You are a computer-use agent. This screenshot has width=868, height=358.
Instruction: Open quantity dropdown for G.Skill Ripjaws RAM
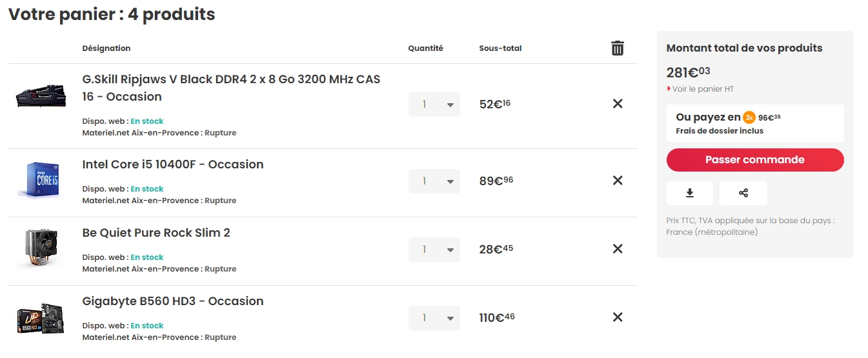(x=434, y=104)
